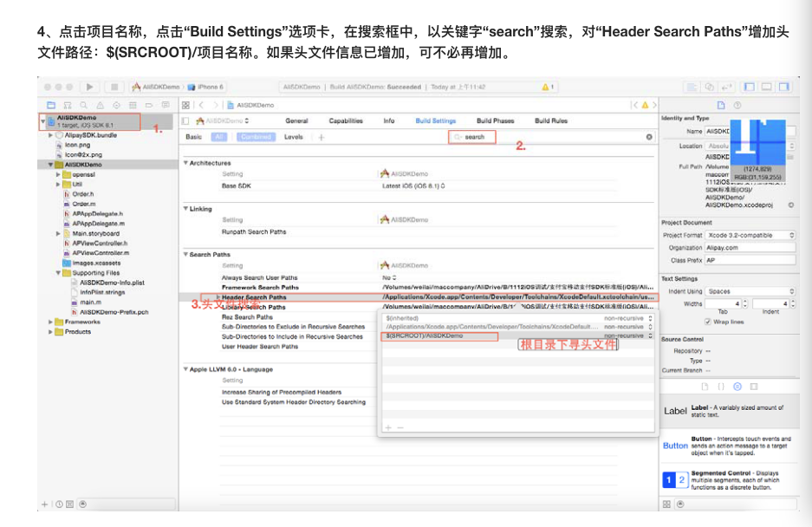Switch to the Capabilities tab

(346, 120)
